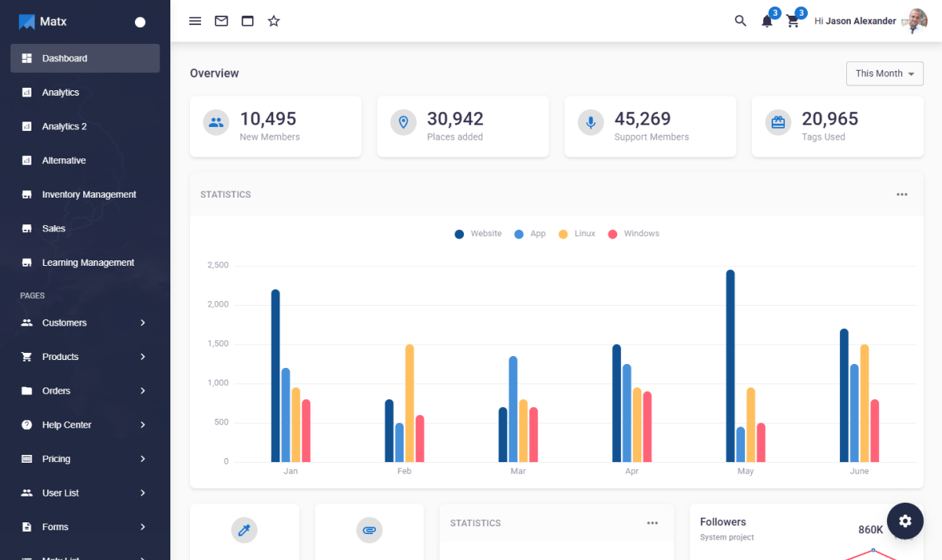
Task: Select Analytics 2 in the sidebar
Action: (x=64, y=126)
